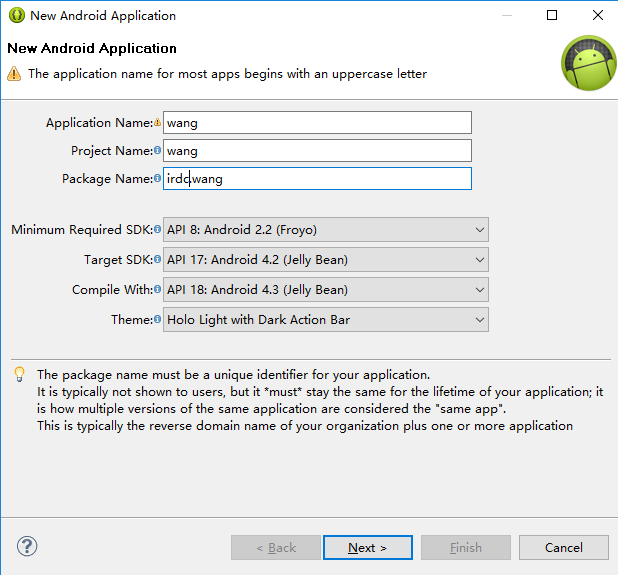Open help via the question mark icon
618x575 pixels.
tap(27, 546)
